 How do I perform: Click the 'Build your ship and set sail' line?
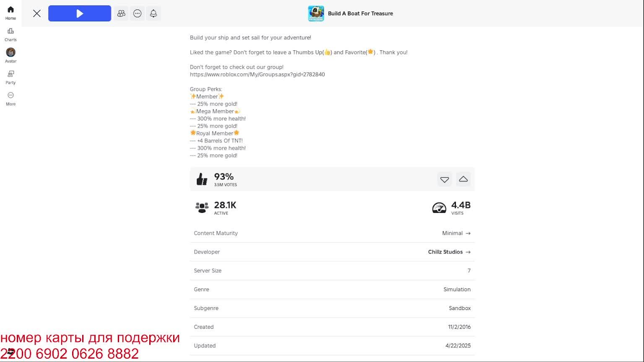[x=250, y=38]
